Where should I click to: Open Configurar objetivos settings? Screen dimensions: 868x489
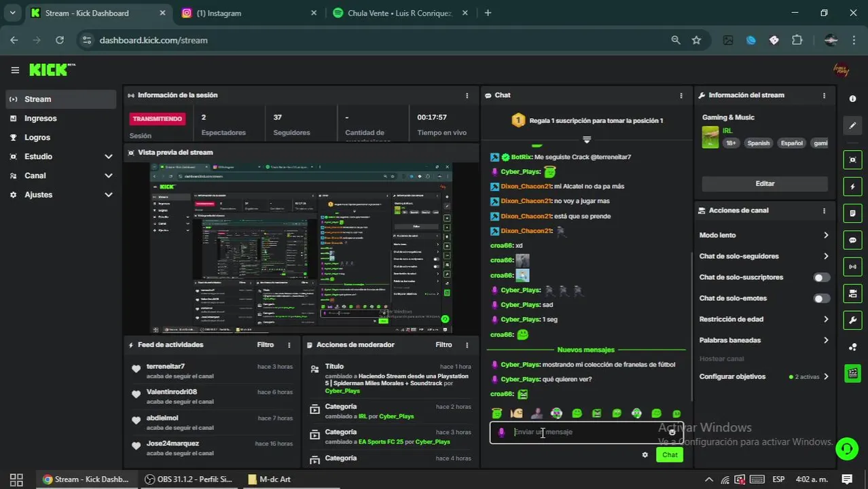[x=764, y=376]
